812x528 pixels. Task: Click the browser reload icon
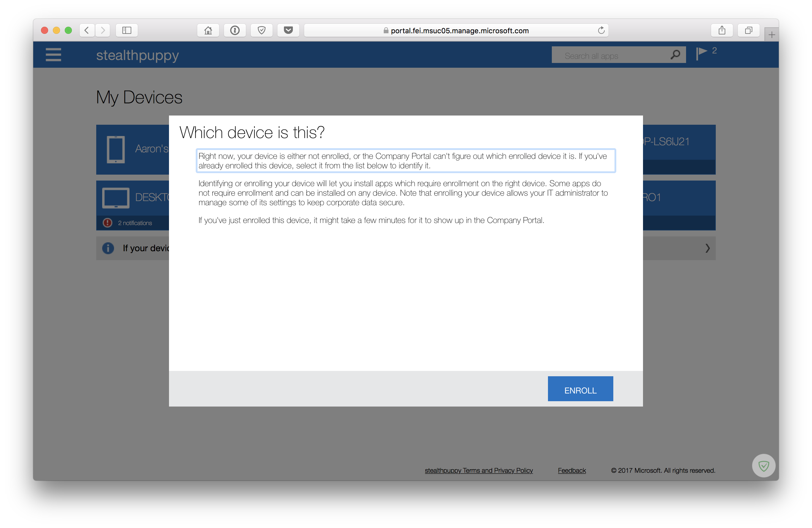point(600,31)
